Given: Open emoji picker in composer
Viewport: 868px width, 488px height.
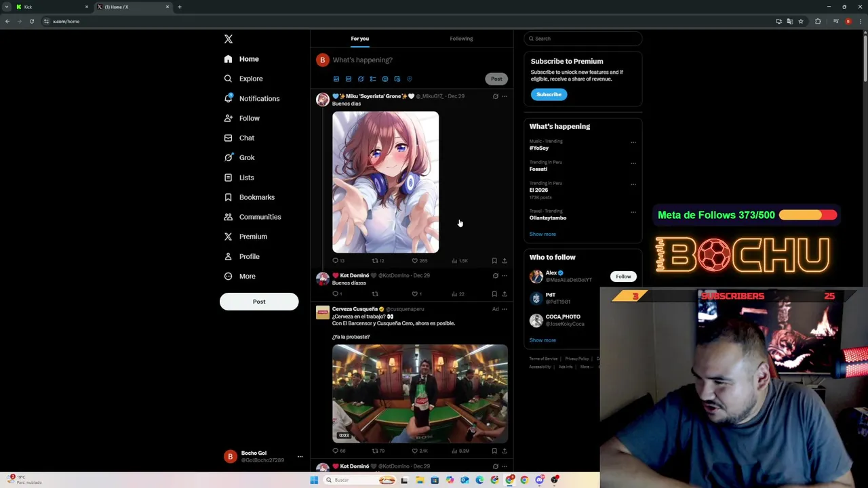Looking at the screenshot, I should (385, 79).
